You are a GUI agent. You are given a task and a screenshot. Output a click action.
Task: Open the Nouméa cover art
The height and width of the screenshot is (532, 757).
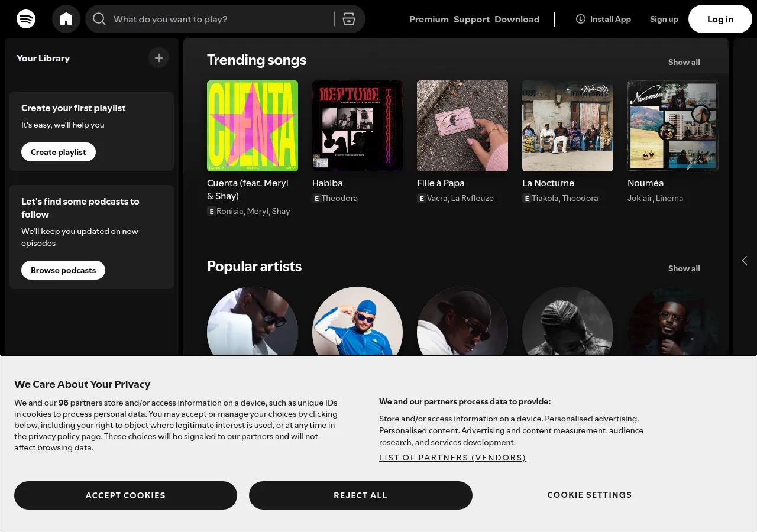click(673, 126)
